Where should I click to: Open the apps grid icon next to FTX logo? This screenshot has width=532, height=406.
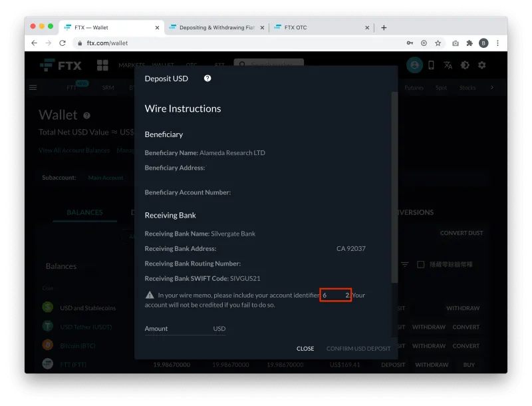point(102,65)
